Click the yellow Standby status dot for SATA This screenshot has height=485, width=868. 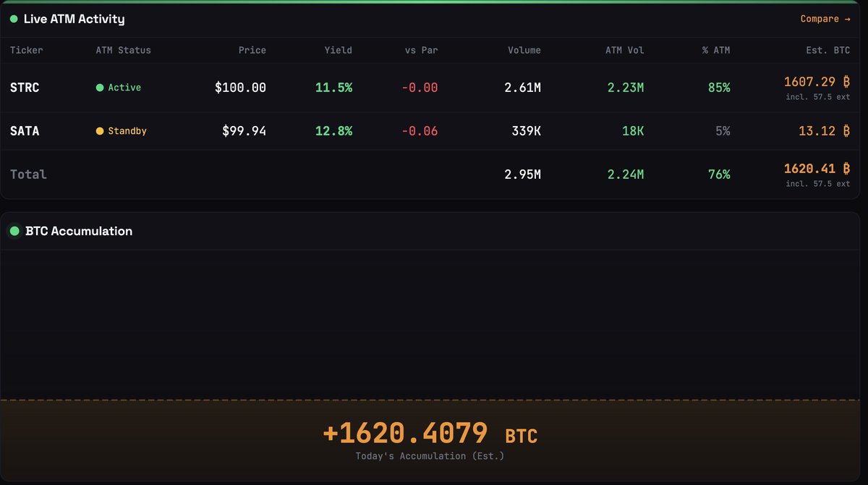(100, 131)
